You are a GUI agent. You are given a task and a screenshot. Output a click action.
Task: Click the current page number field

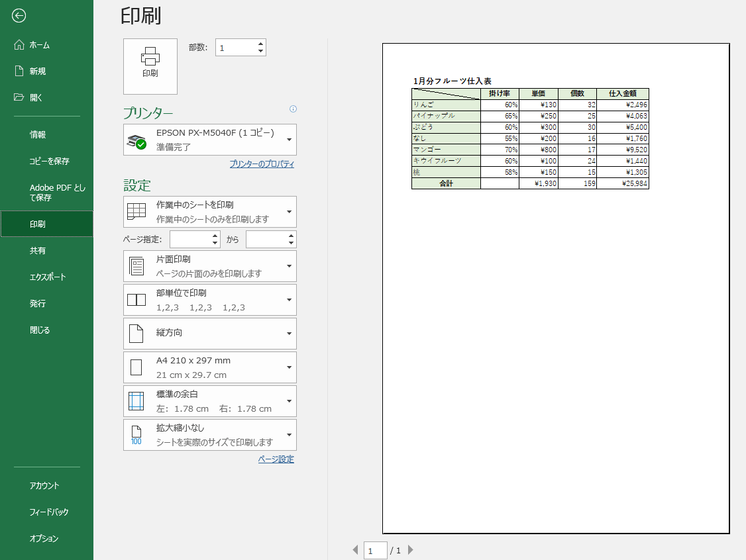pos(376,551)
